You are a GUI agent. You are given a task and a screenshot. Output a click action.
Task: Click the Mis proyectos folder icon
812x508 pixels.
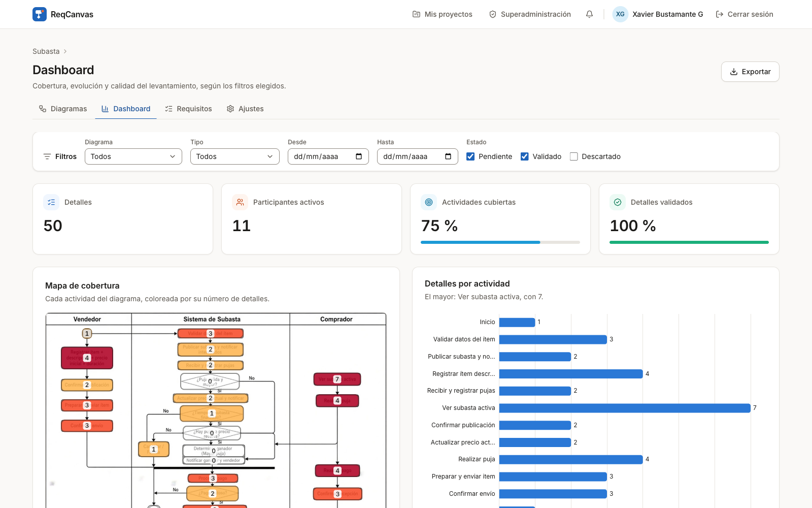click(x=416, y=14)
